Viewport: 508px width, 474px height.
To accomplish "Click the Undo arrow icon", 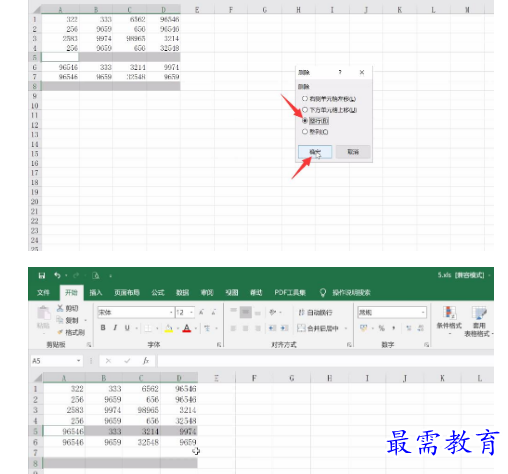I will click(x=57, y=275).
